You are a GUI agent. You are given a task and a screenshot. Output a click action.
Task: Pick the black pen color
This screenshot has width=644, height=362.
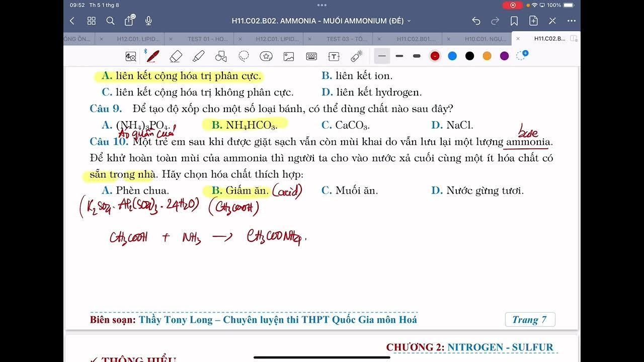click(469, 56)
